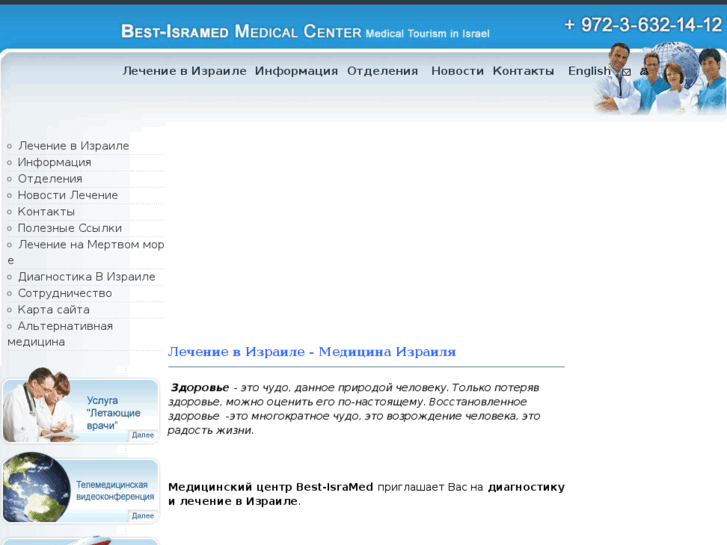Image resolution: width=727 pixels, height=545 pixels.
Task: Click heading 'Лечение в Израиле - Медицина Израиля'
Action: point(312,352)
